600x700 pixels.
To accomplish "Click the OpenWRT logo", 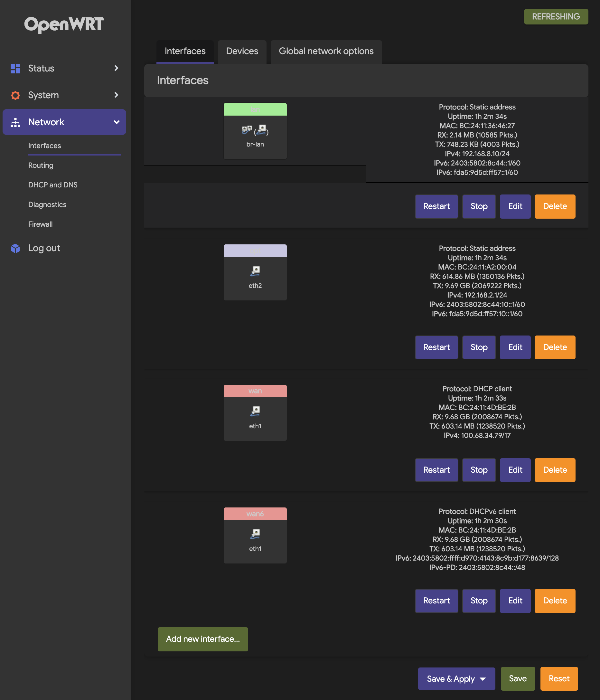I will pos(64,24).
